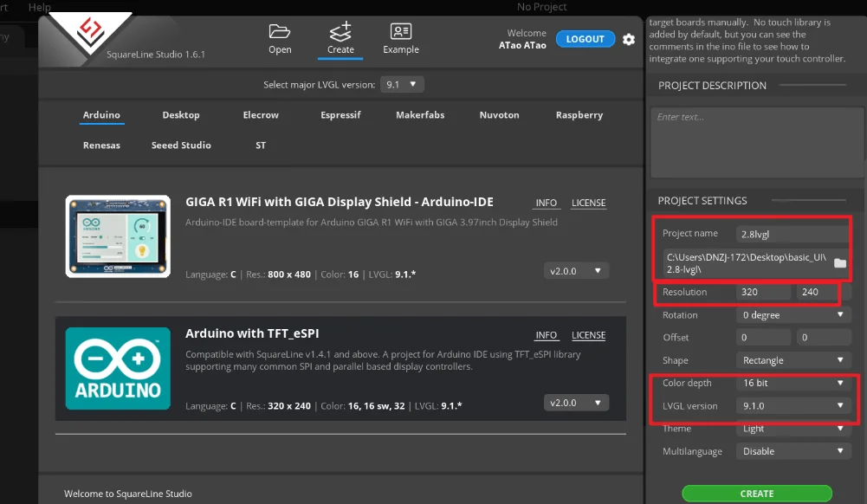Image resolution: width=867 pixels, height=504 pixels.
Task: Select the Arduino with TFT_eSPI title
Action: [x=252, y=333]
